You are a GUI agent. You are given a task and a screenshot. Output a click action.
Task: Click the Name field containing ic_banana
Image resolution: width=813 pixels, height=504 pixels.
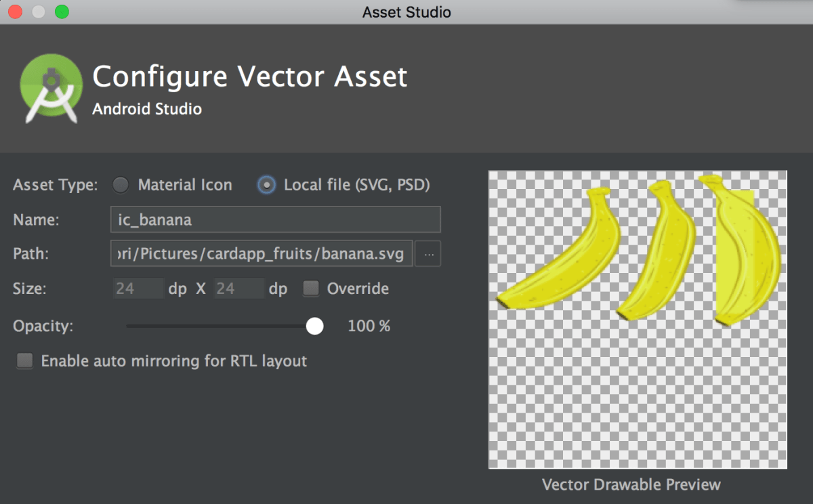click(275, 219)
